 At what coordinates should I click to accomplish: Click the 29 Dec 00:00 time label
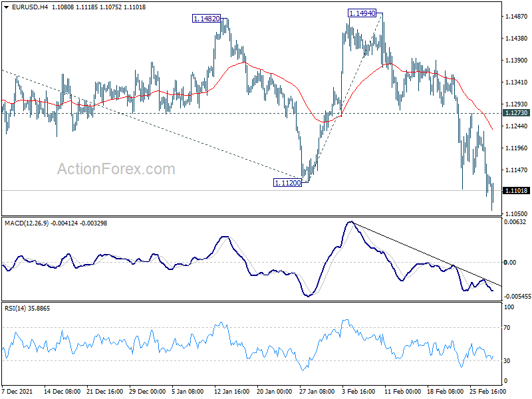(147, 391)
